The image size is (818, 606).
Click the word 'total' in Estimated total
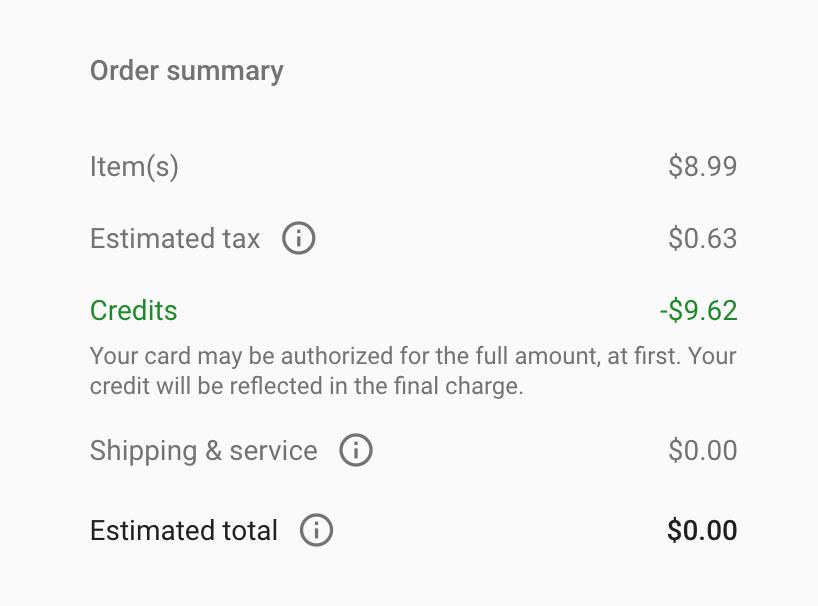coord(250,530)
